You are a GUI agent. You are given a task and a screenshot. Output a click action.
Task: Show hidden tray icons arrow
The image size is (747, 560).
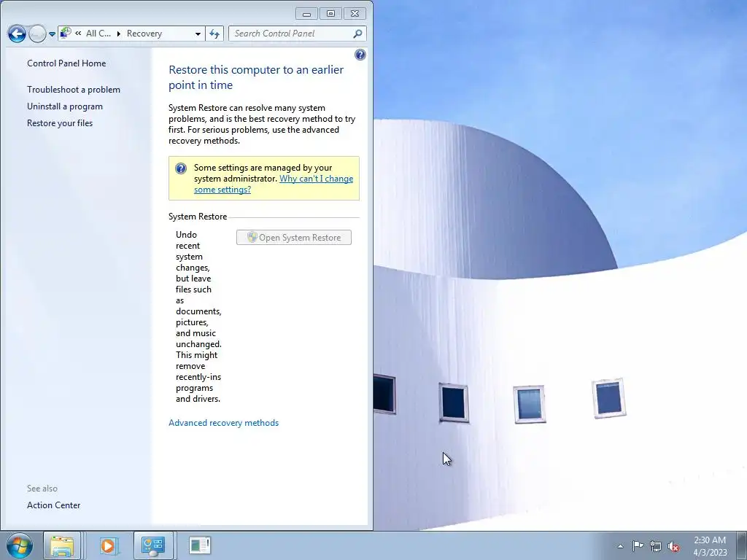tap(620, 545)
